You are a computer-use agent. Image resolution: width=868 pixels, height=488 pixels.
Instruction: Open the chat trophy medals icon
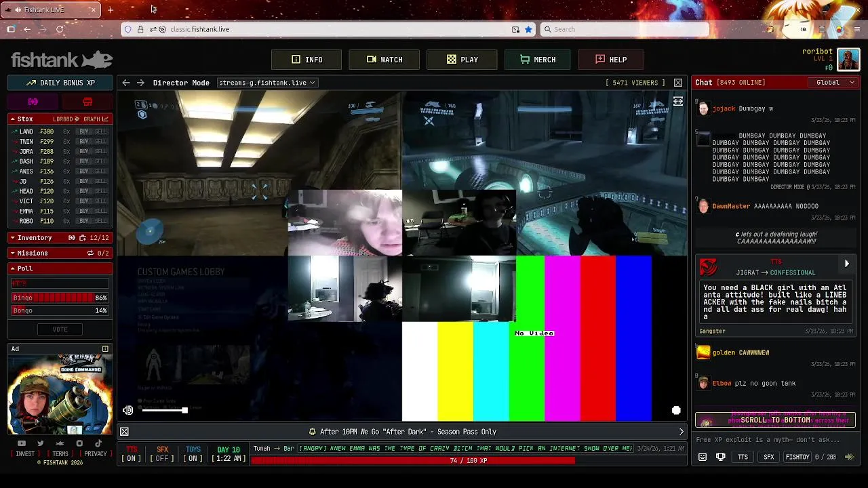721,457
